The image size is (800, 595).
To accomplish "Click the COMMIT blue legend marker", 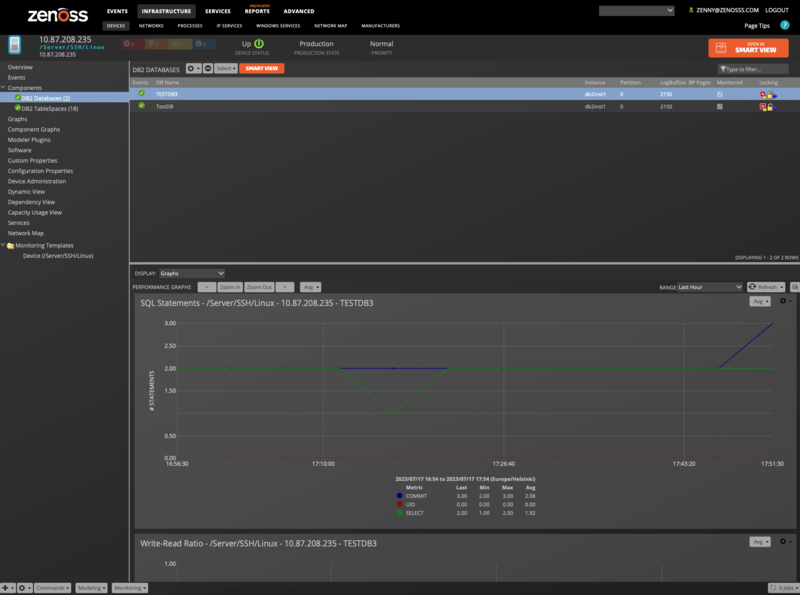I will 399,495.
